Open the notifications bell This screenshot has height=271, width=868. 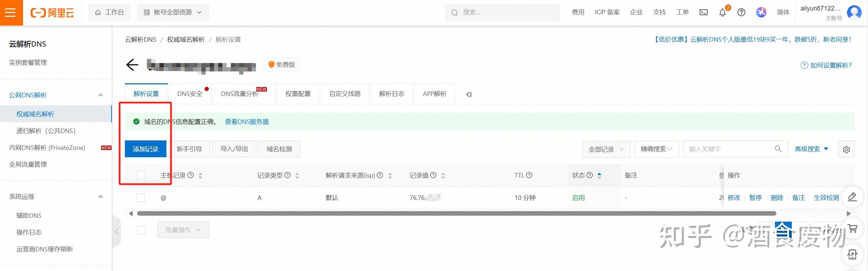click(x=723, y=13)
